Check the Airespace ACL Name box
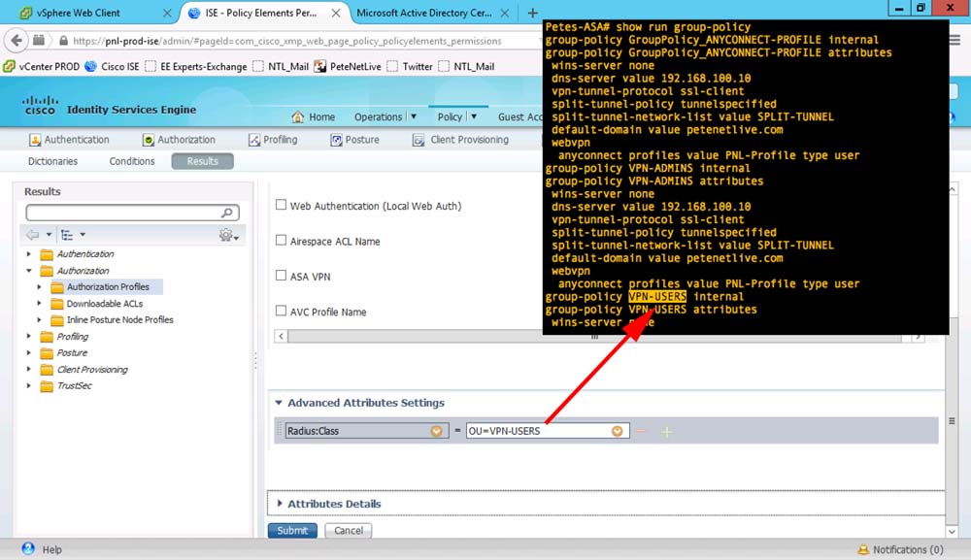 [282, 240]
